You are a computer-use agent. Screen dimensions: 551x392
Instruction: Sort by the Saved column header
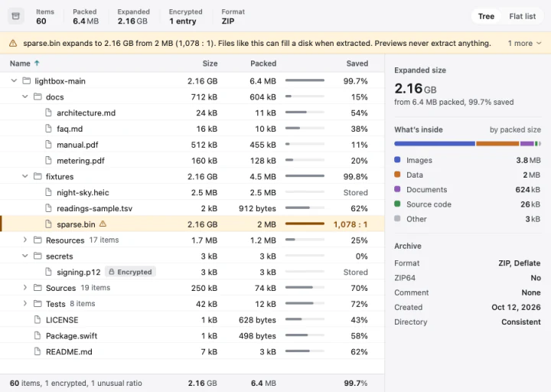(357, 64)
